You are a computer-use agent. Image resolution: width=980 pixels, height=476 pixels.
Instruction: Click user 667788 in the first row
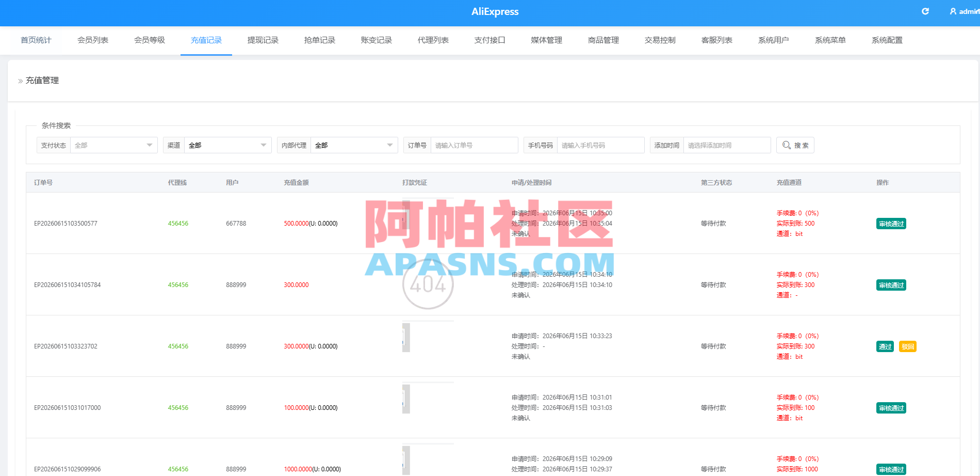[x=236, y=224]
